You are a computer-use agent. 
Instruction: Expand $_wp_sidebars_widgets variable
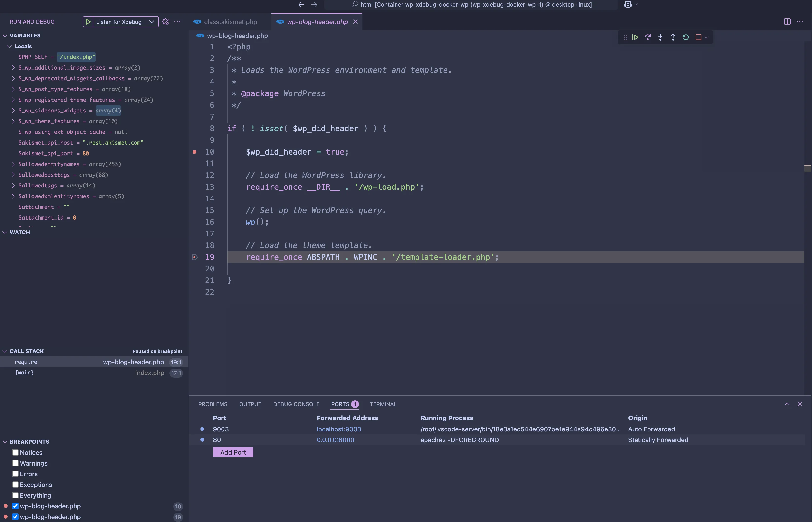point(13,111)
